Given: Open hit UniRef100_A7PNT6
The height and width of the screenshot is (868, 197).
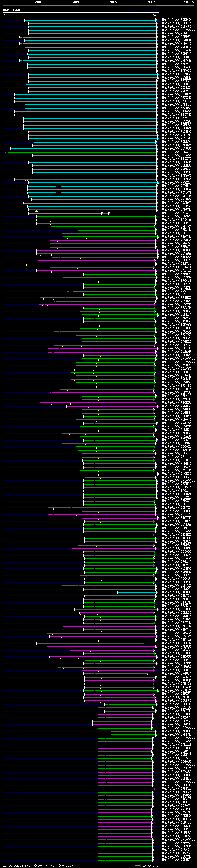Looking at the screenshot, I should coord(176,464).
